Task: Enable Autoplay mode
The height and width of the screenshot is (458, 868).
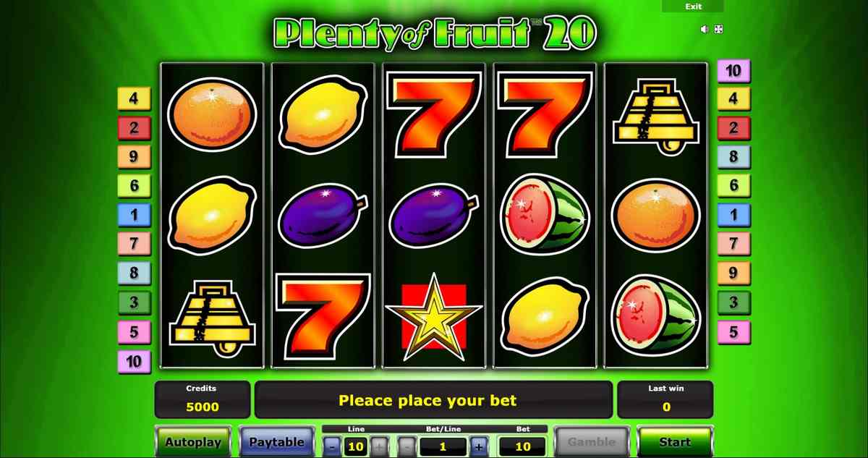Action: [x=192, y=441]
